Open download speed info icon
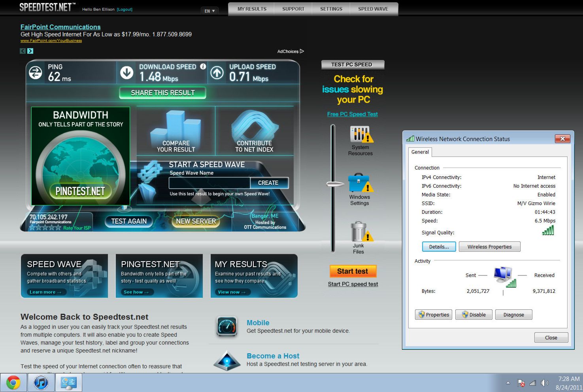The width and height of the screenshot is (583, 392). 203,66
